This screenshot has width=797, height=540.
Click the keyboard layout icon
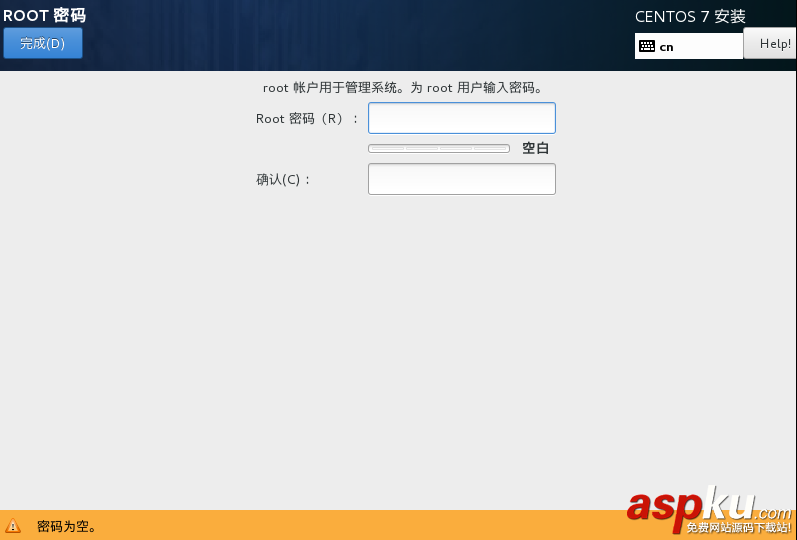(x=647, y=46)
